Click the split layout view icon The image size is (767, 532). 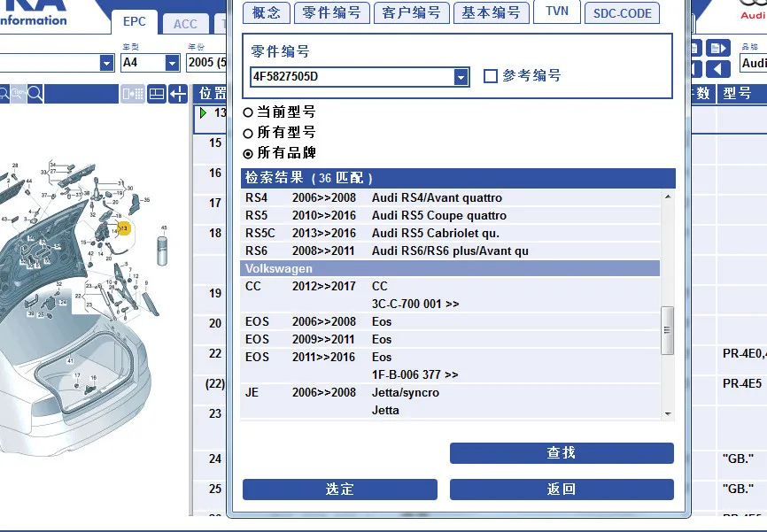coord(157,94)
